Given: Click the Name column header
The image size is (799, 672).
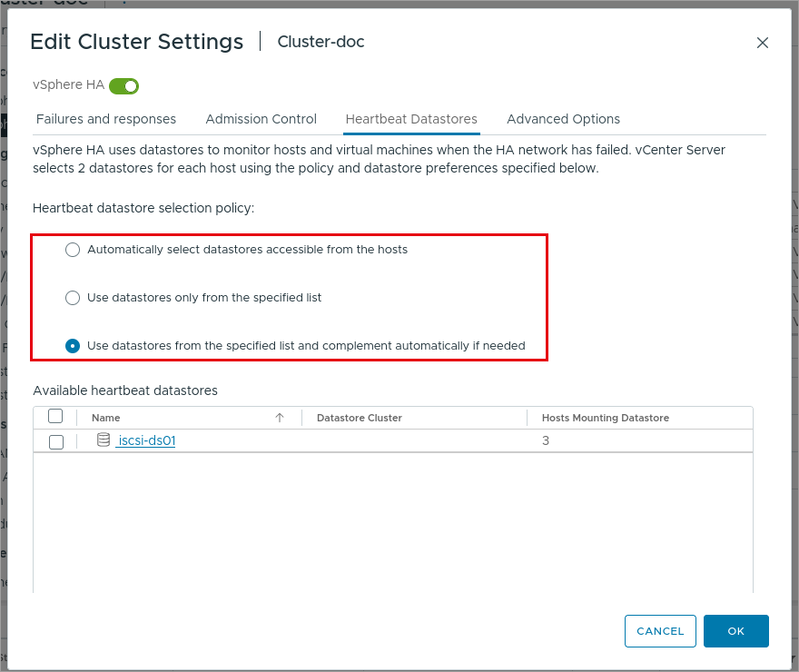Looking at the screenshot, I should 106,418.
